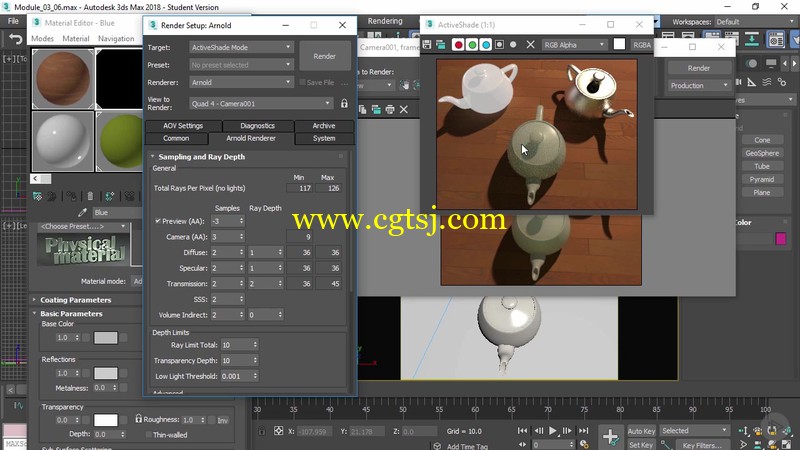Toggle the green channel in ActiveShade
The height and width of the screenshot is (450, 800).
click(472, 45)
